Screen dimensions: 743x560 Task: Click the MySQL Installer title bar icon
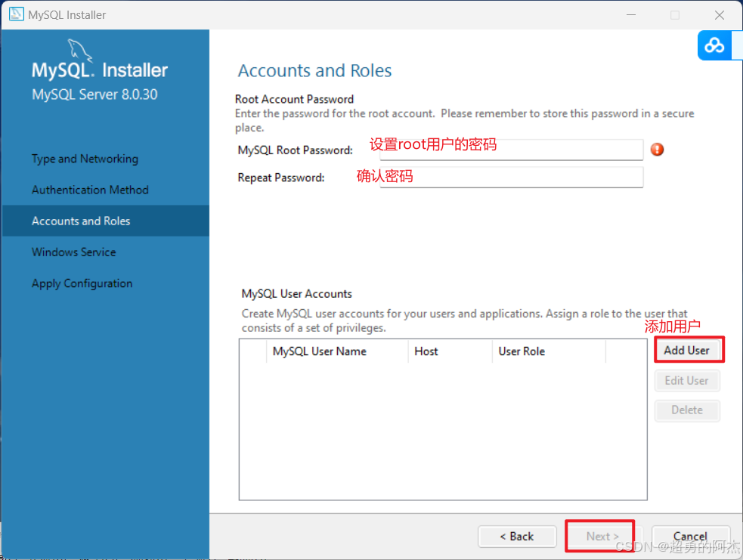coord(16,14)
